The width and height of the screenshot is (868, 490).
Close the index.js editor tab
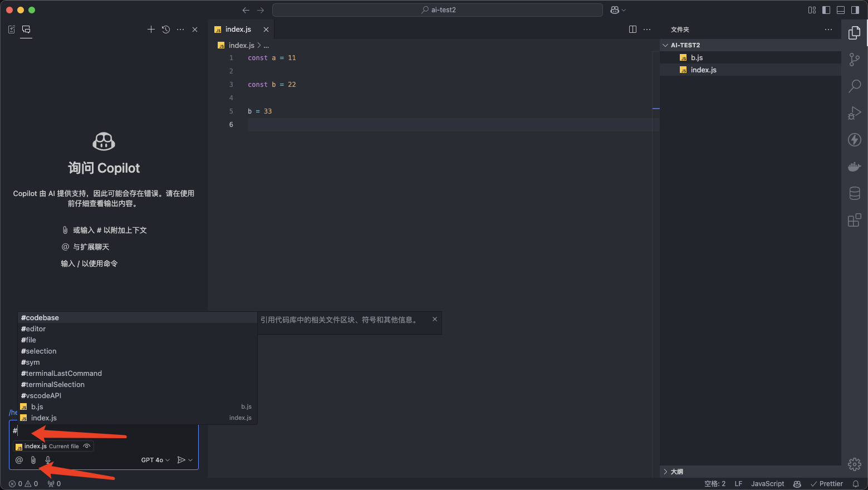266,30
